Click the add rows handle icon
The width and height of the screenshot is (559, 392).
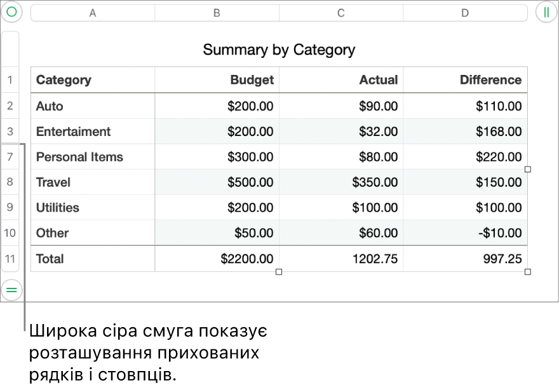11,290
